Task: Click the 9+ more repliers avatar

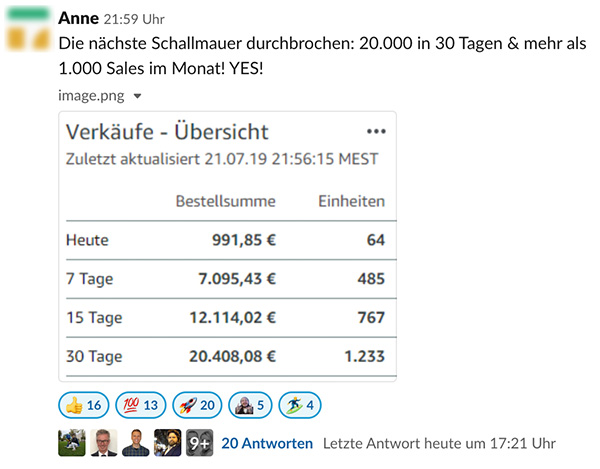Action: 200,443
